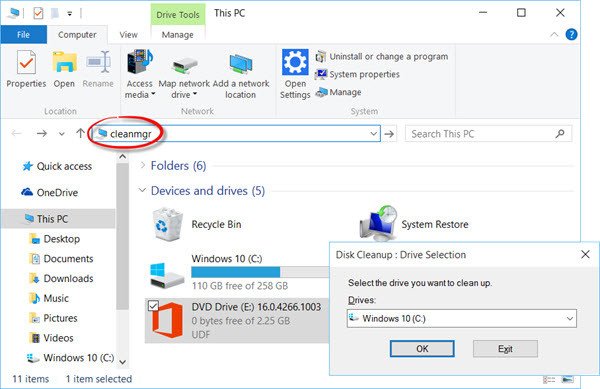Toggle checkbox on DVD Drive (E:) item
This screenshot has height=389, width=600.
(153, 306)
